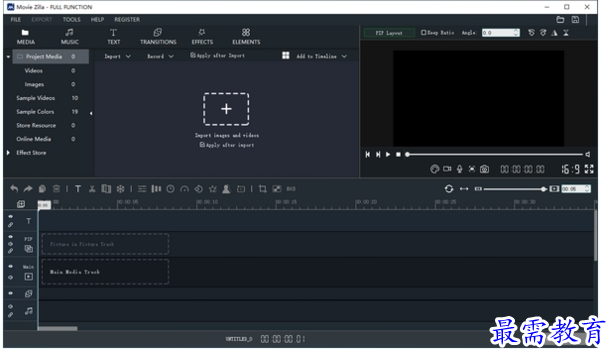Open the TOOLS menu
614x363 pixels.
(71, 19)
